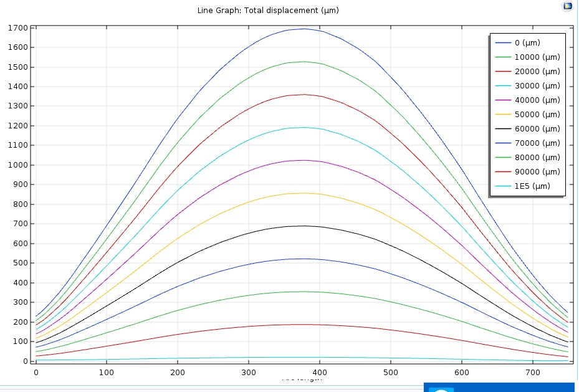Click the "Line Graph: Total displacement" plot title
The width and height of the screenshot is (579, 392).
pos(268,10)
